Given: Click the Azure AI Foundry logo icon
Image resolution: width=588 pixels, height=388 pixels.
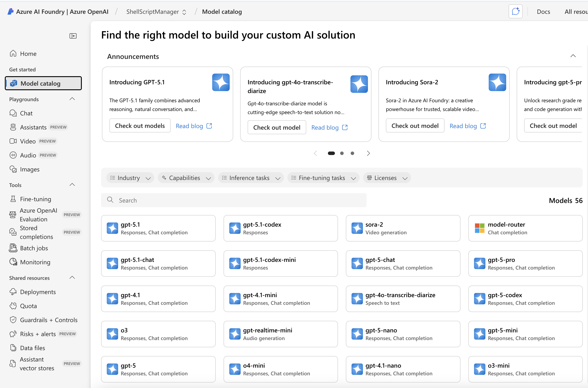Looking at the screenshot, I should coord(10,12).
